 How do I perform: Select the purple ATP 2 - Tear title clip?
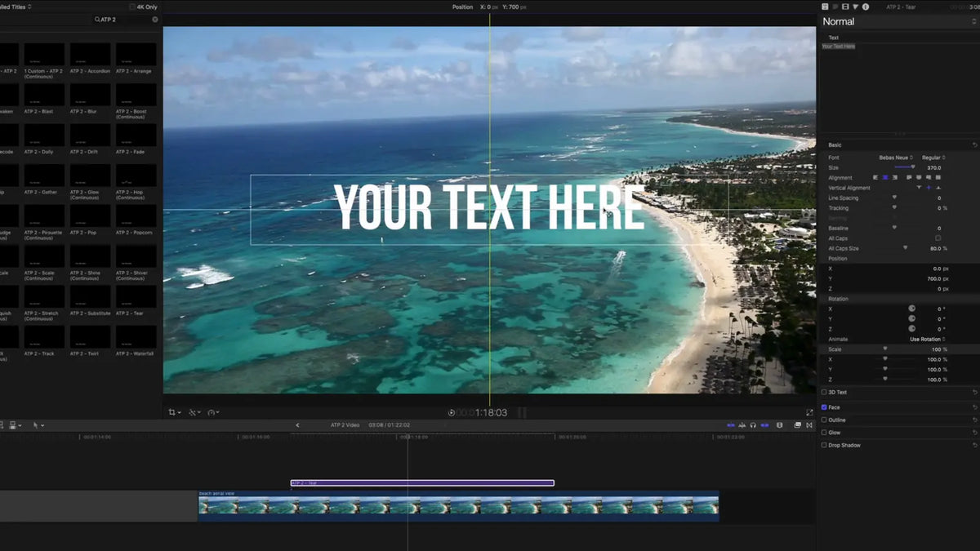pyautogui.click(x=422, y=482)
